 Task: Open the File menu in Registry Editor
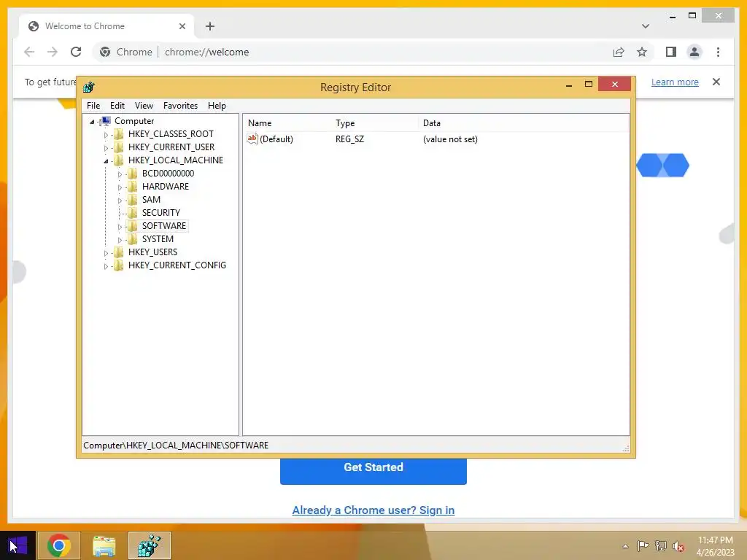[93, 106]
